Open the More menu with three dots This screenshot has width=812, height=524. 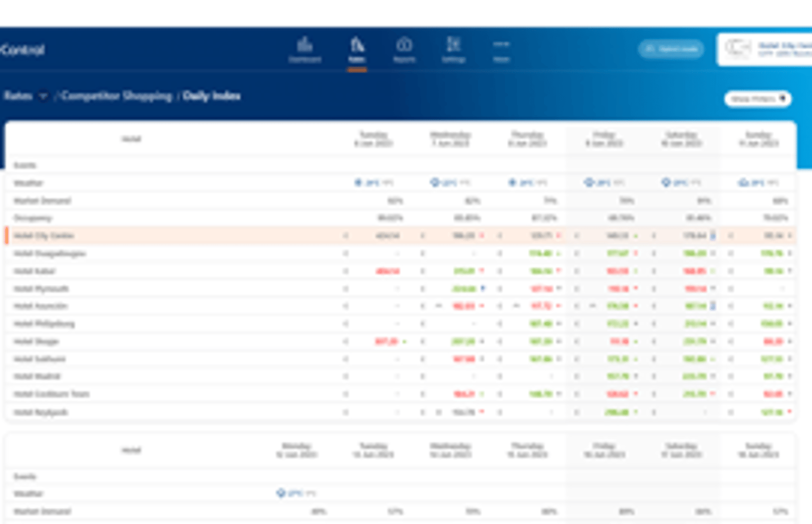click(x=501, y=49)
